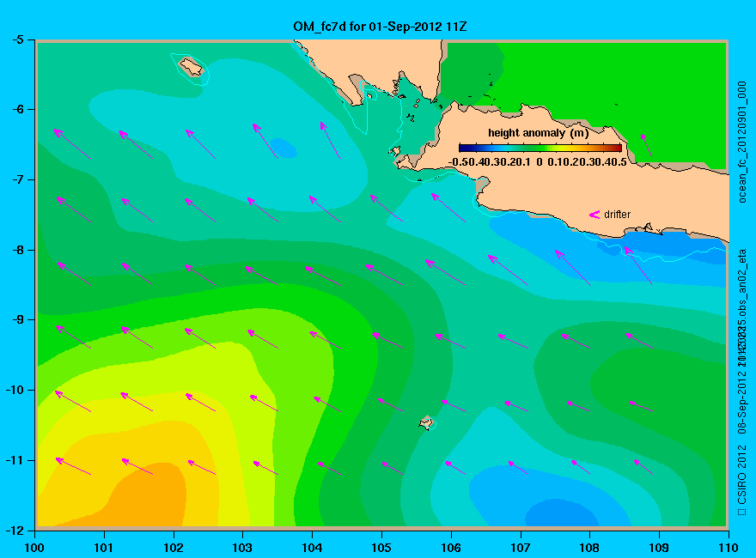Click the y-axis tick label -9
Screen dimensions: 756x558
17,320
